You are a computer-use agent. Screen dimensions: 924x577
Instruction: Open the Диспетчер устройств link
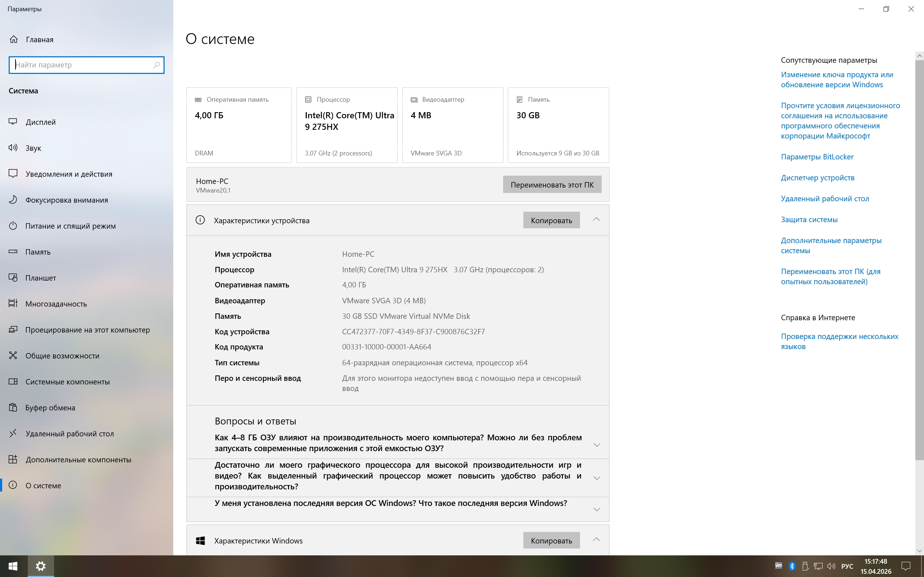point(817,178)
